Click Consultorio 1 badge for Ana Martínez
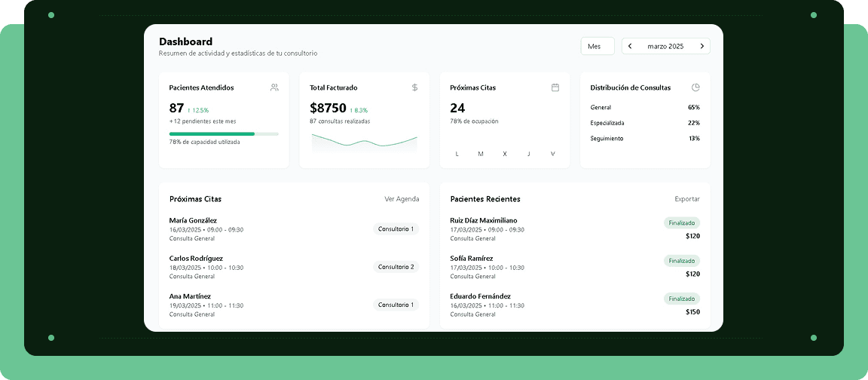The image size is (868, 380). [396, 305]
